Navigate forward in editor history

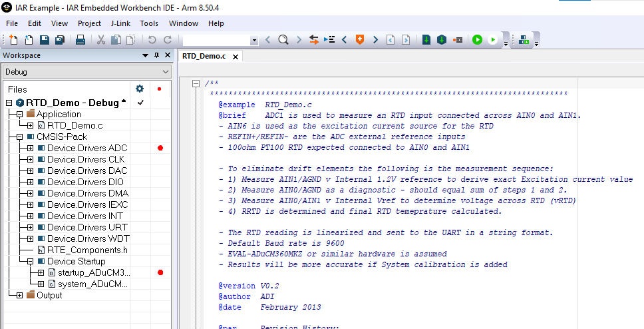(406, 40)
